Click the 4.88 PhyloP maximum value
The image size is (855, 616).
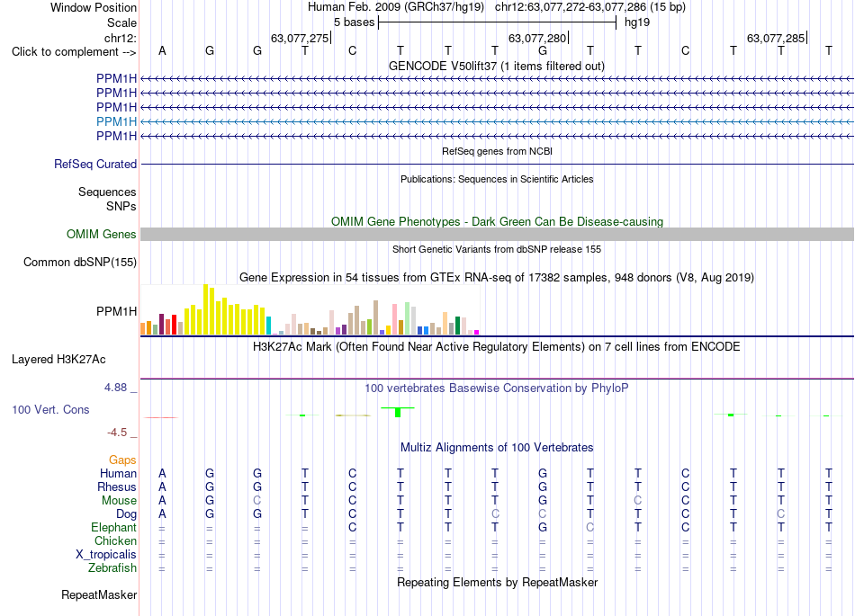point(115,388)
